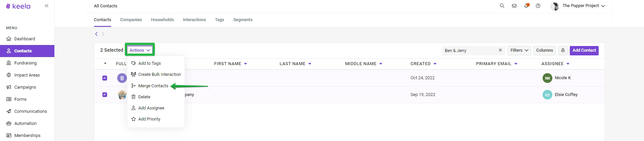This screenshot has height=141, width=644.
Task: Open the help question mark icon
Action: [x=538, y=6]
